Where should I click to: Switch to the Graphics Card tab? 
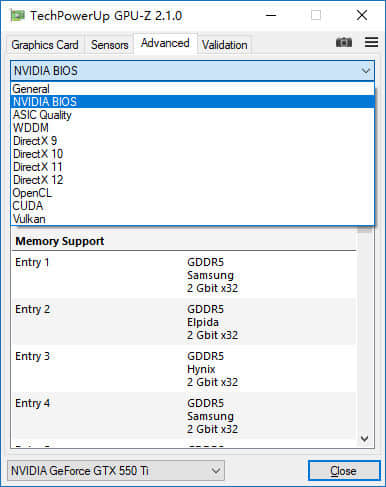click(45, 45)
